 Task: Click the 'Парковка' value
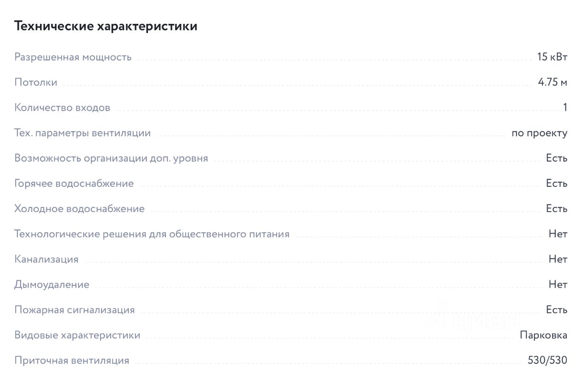(544, 335)
